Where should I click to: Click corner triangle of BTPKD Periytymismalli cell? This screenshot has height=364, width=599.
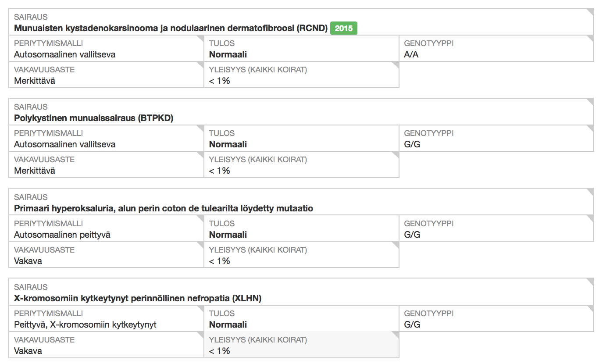coord(201,128)
